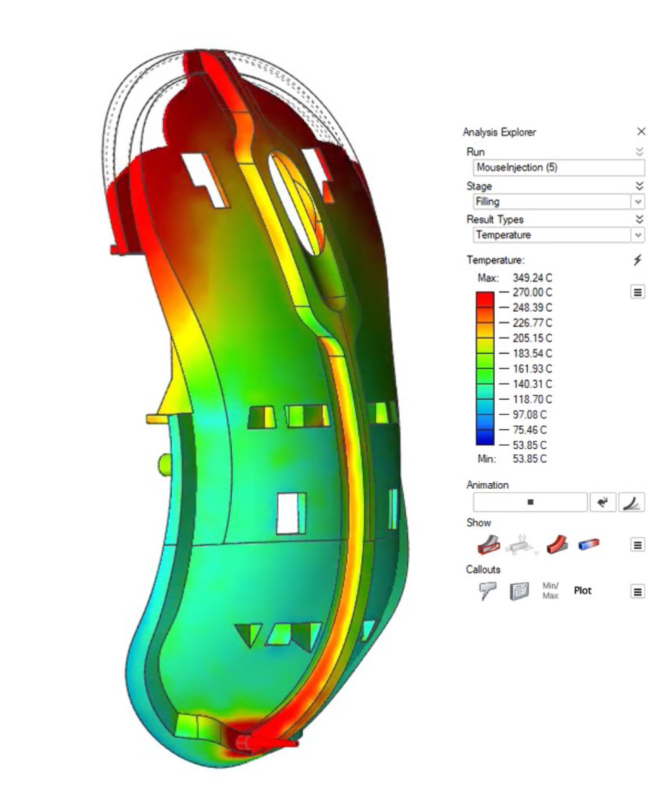Open the temperature legend options menu

[x=636, y=292]
